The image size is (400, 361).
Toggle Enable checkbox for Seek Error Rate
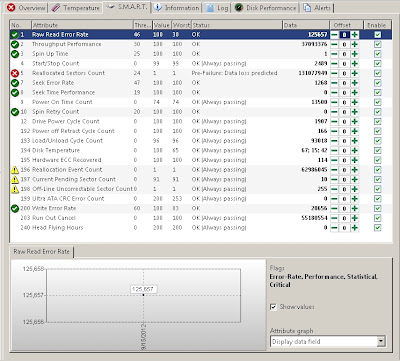377,83
